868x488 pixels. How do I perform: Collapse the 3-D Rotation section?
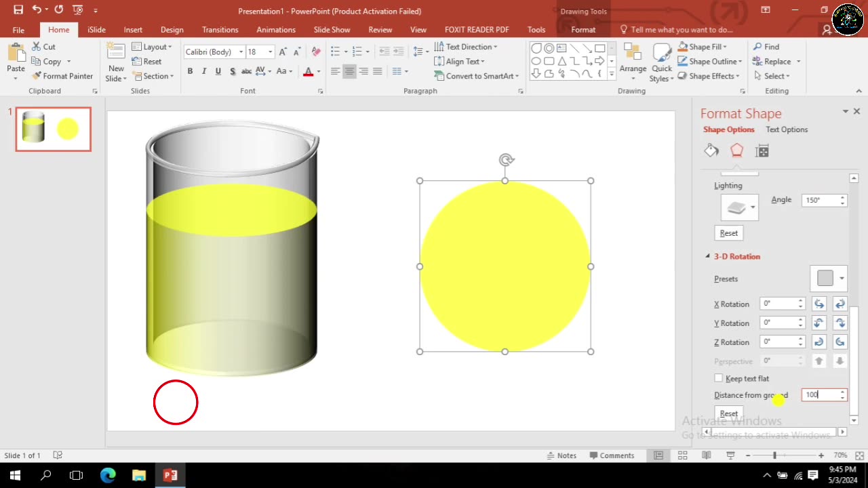(707, 256)
